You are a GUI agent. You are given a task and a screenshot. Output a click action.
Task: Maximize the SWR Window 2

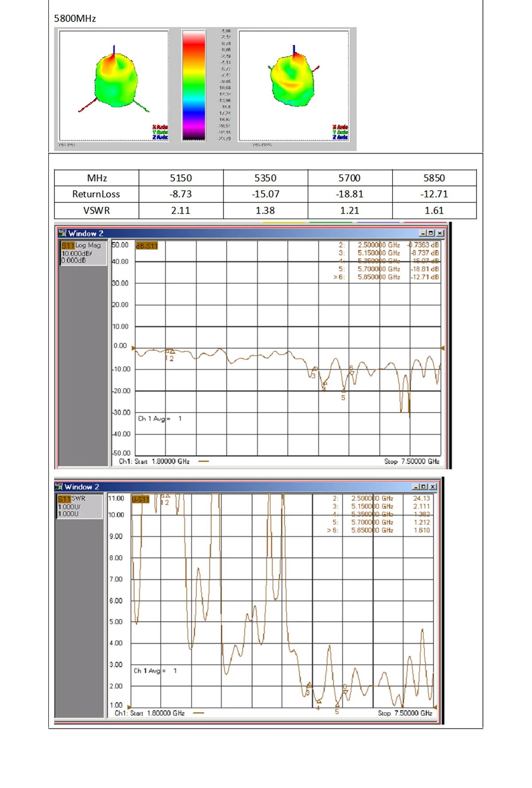click(424, 487)
